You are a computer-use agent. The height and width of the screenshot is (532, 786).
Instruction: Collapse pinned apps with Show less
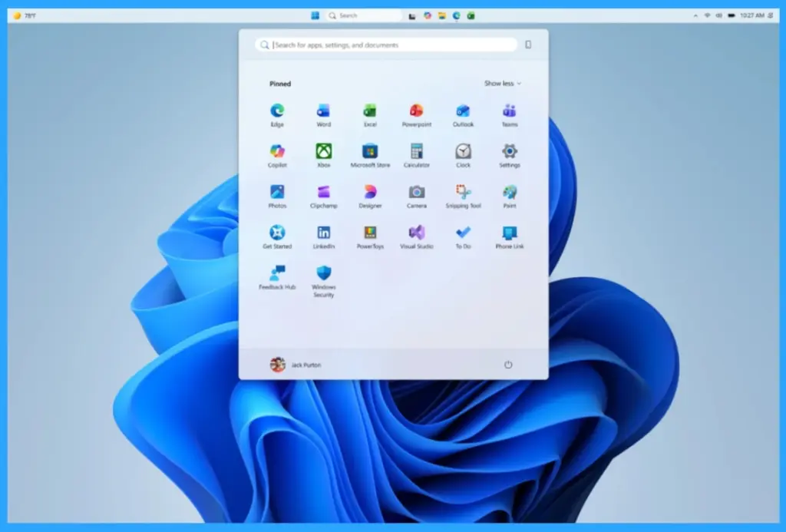tap(502, 83)
